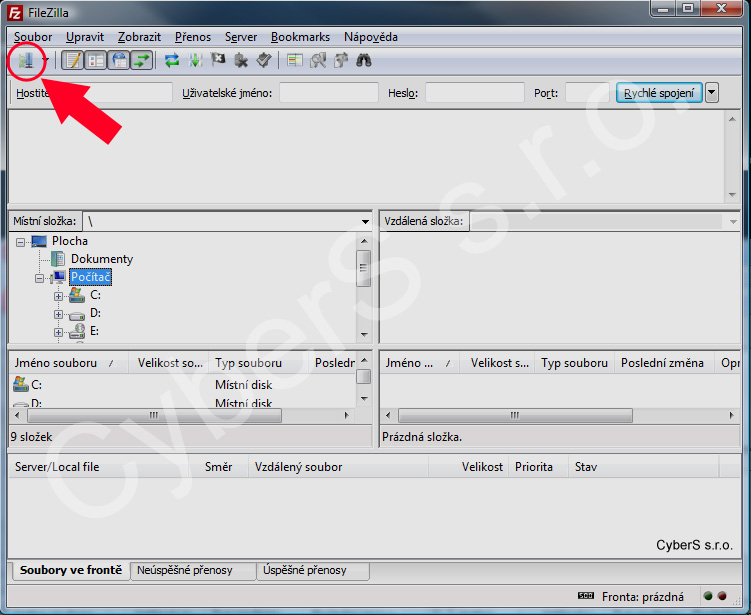Toggle the transfer queue display
The width and height of the screenshot is (751, 615).
point(142,60)
